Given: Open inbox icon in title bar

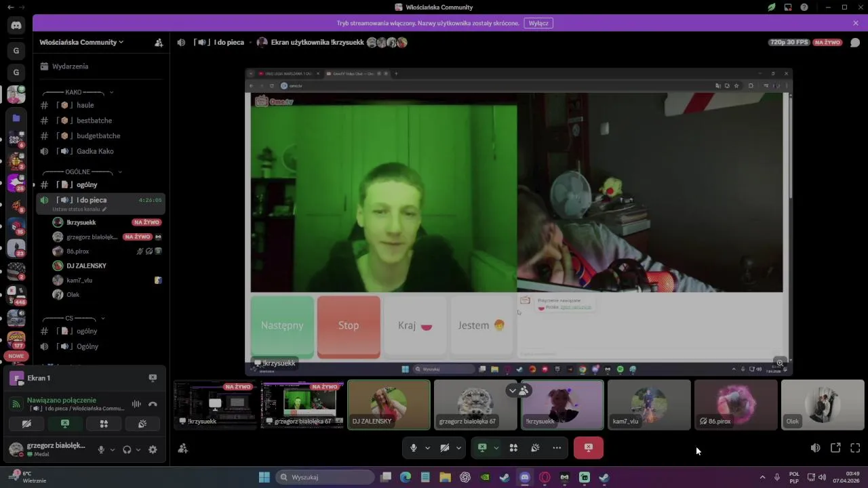Looking at the screenshot, I should coord(788,7).
